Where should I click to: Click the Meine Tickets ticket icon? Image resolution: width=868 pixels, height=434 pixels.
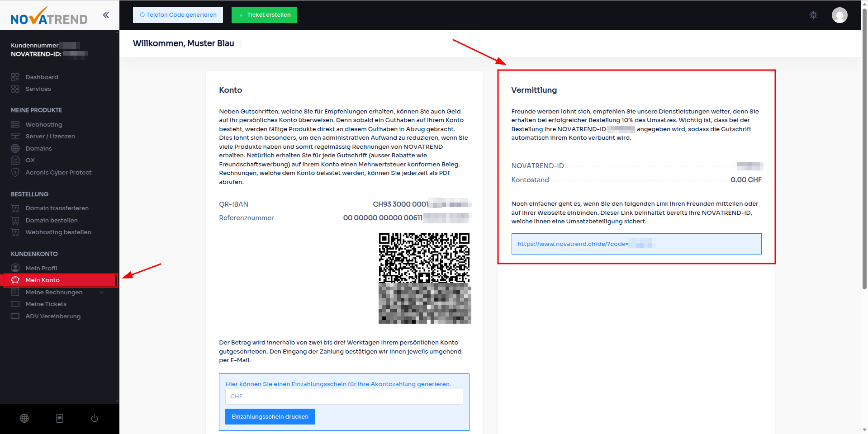(15, 304)
